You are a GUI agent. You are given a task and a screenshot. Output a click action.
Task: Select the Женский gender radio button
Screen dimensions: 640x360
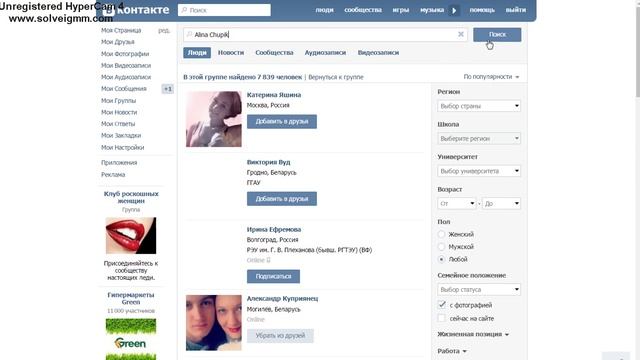click(441, 234)
